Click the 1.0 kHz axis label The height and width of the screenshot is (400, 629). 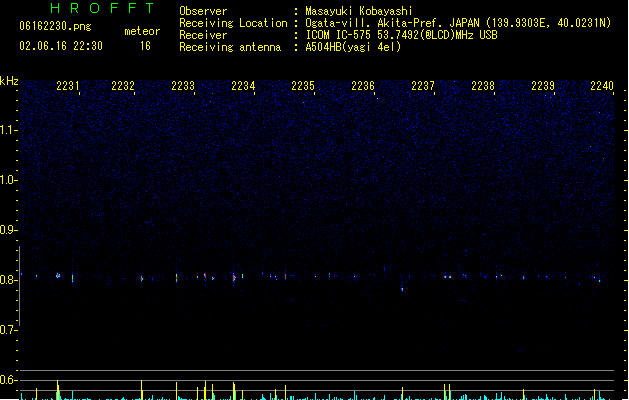pos(8,180)
